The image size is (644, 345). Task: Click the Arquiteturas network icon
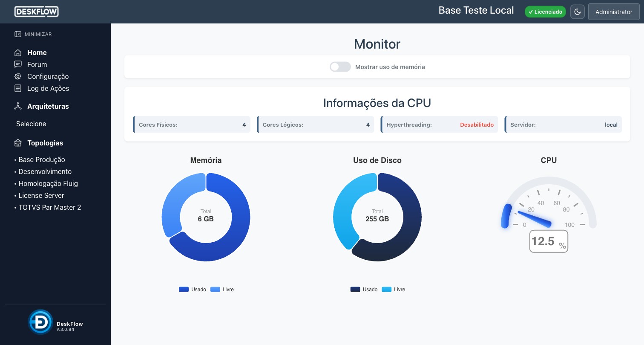[x=18, y=106]
